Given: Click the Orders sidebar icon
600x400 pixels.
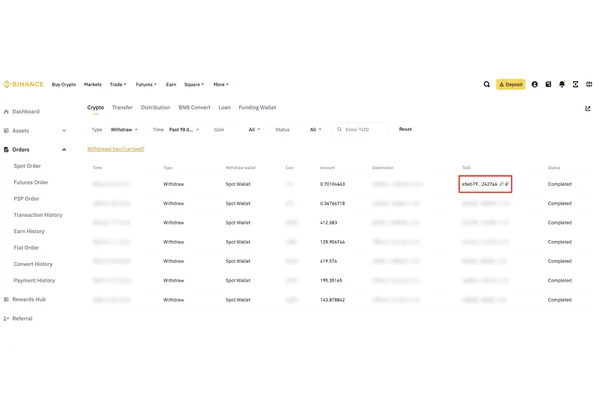Looking at the screenshot, I should (x=6, y=150).
